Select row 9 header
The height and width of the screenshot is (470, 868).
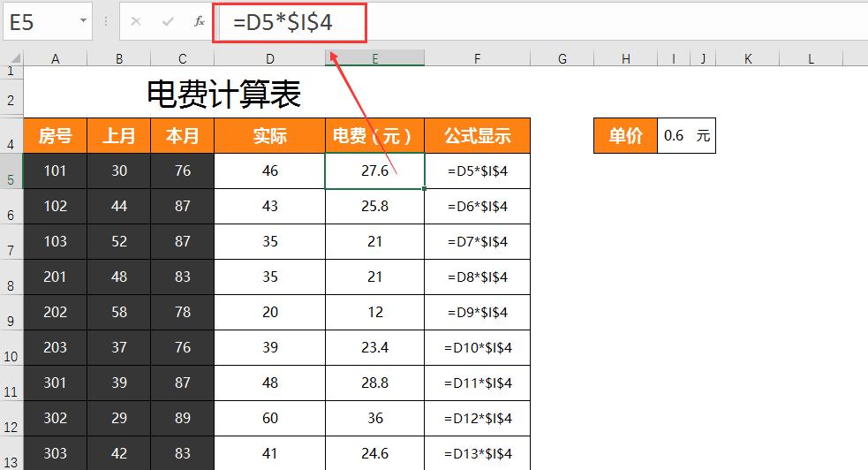(x=11, y=313)
